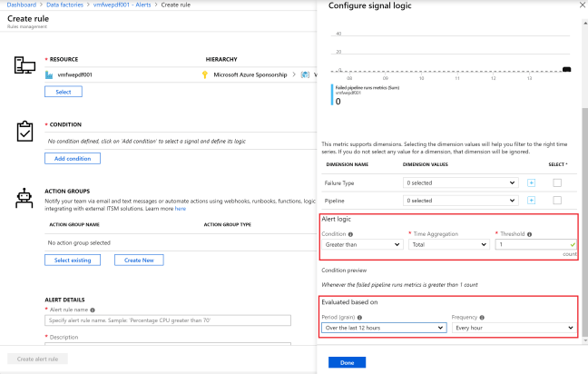588x374 pixels.
Task: Click the key icon for Microsoft Azure Sponsorship
Action: [205, 74]
